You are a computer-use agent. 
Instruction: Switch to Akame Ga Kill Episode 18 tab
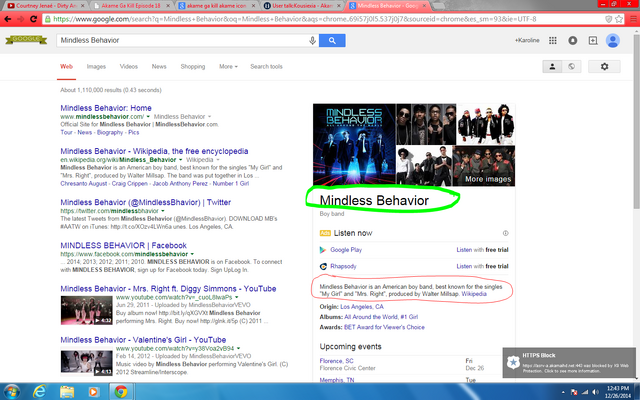coord(131,6)
